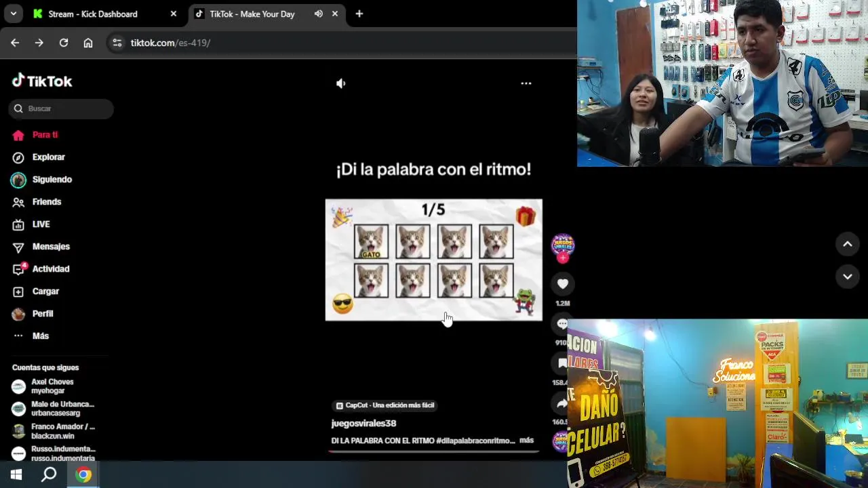Mute the TikTok video volume
Screen dimensions: 868x488
(341, 83)
